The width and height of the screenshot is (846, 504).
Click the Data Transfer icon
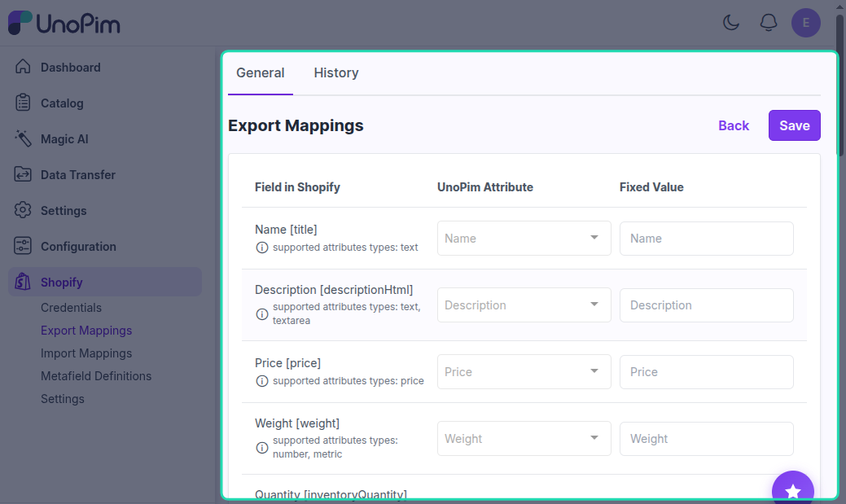coord(23,174)
